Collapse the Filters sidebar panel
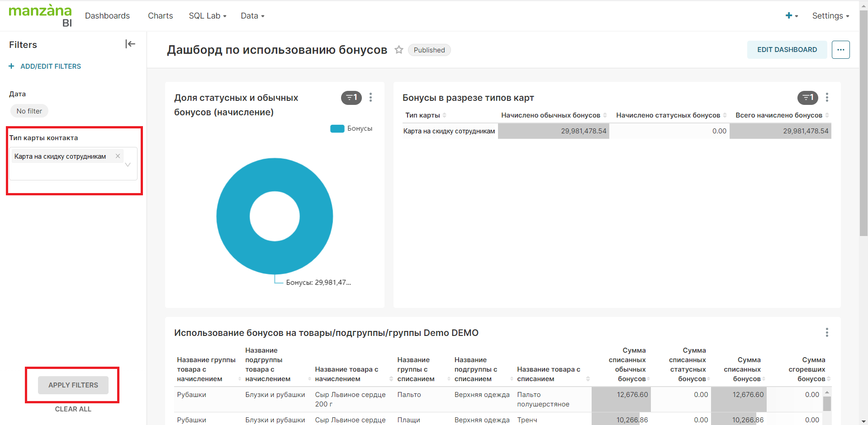The height and width of the screenshot is (425, 868). 130,44
